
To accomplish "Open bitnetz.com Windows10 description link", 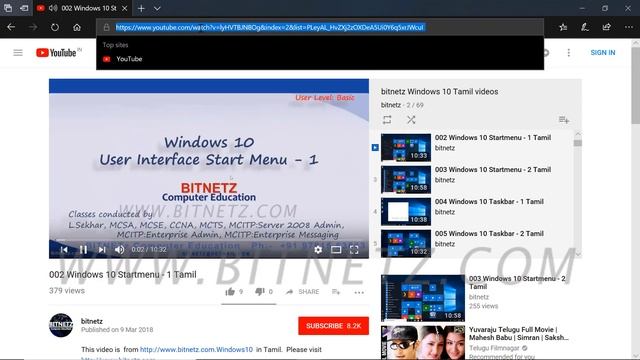I will 196,349.
